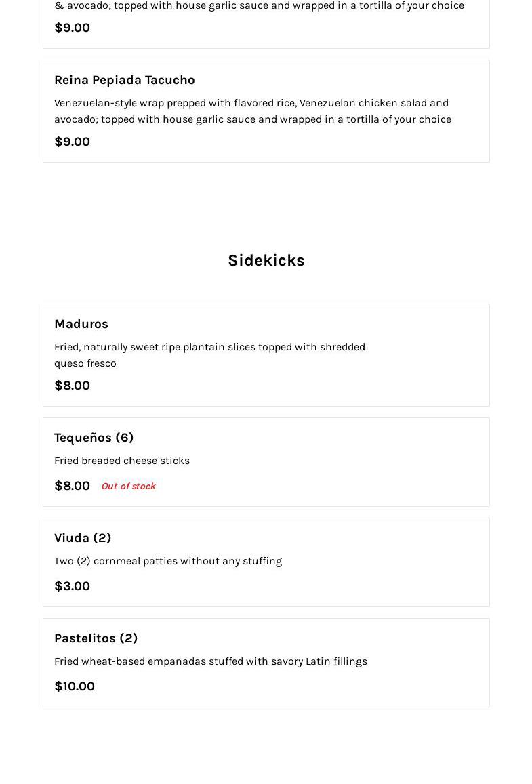
Task: Open the Maduros menu item
Action: (81, 324)
